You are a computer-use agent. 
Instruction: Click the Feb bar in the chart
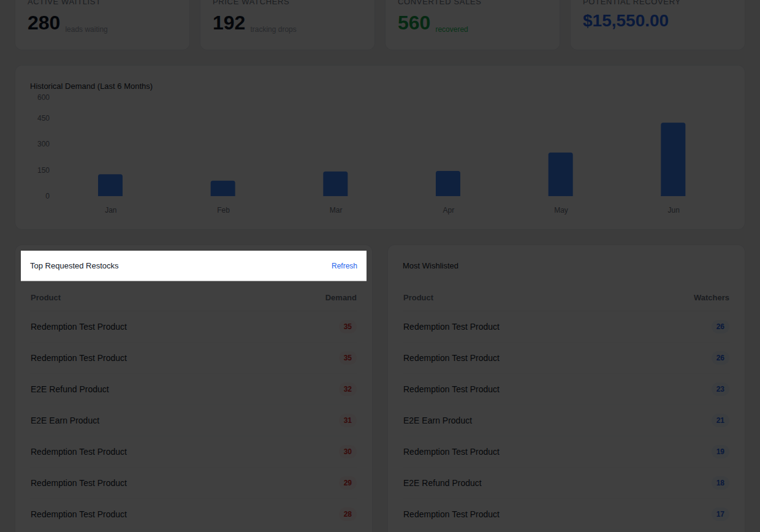[x=223, y=188]
